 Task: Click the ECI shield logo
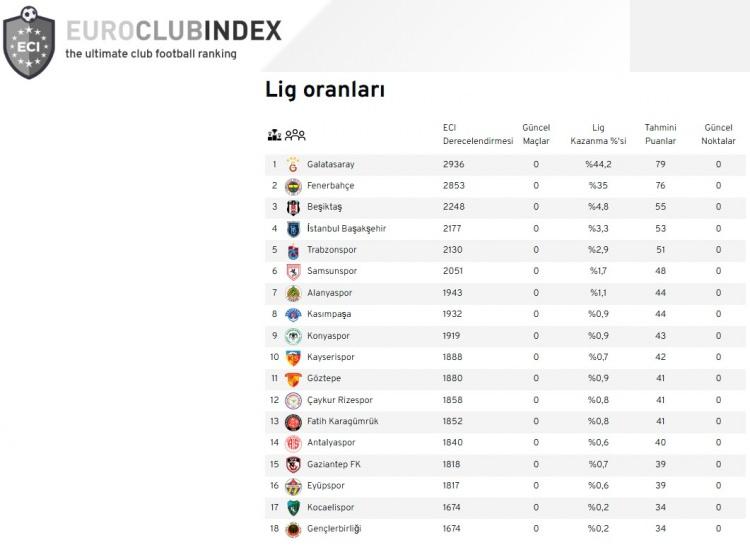pyautogui.click(x=29, y=43)
